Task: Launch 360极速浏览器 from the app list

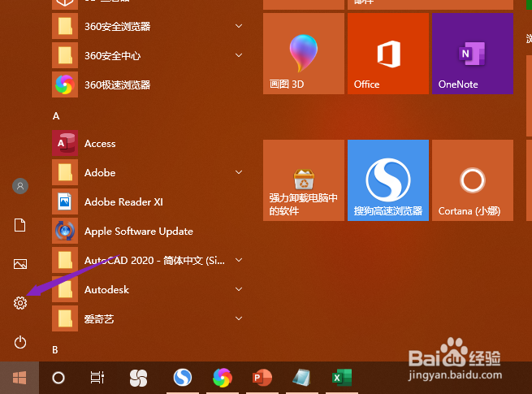Action: [x=149, y=84]
